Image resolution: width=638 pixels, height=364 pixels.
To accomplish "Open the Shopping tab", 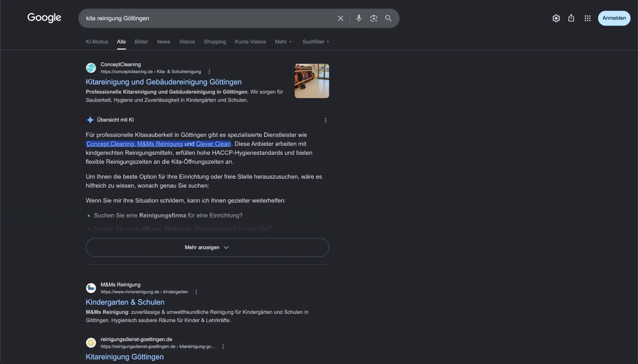I will click(x=215, y=42).
